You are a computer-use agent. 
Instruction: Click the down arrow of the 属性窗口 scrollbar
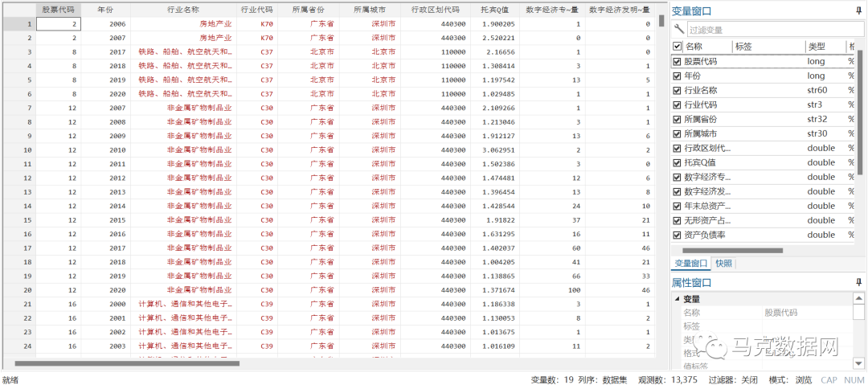(x=858, y=362)
